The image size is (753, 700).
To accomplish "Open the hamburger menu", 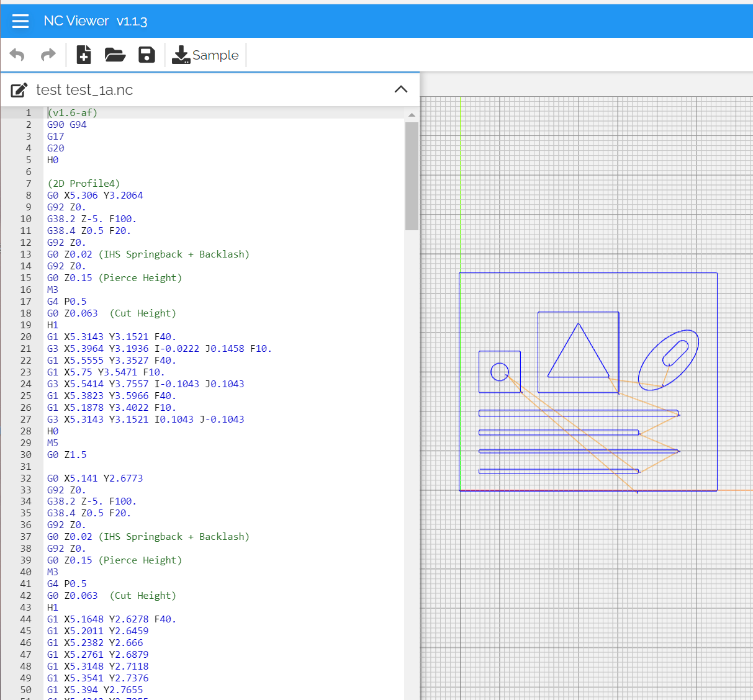I will click(20, 21).
